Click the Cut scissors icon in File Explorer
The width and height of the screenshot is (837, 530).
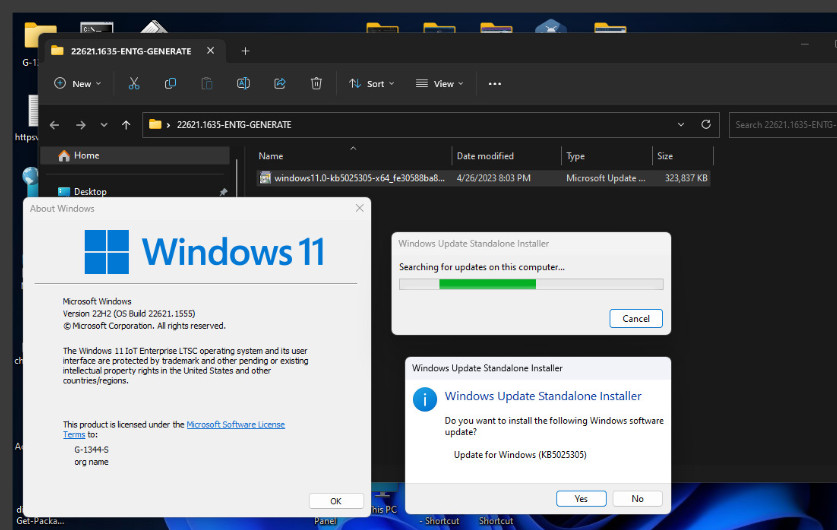point(134,83)
